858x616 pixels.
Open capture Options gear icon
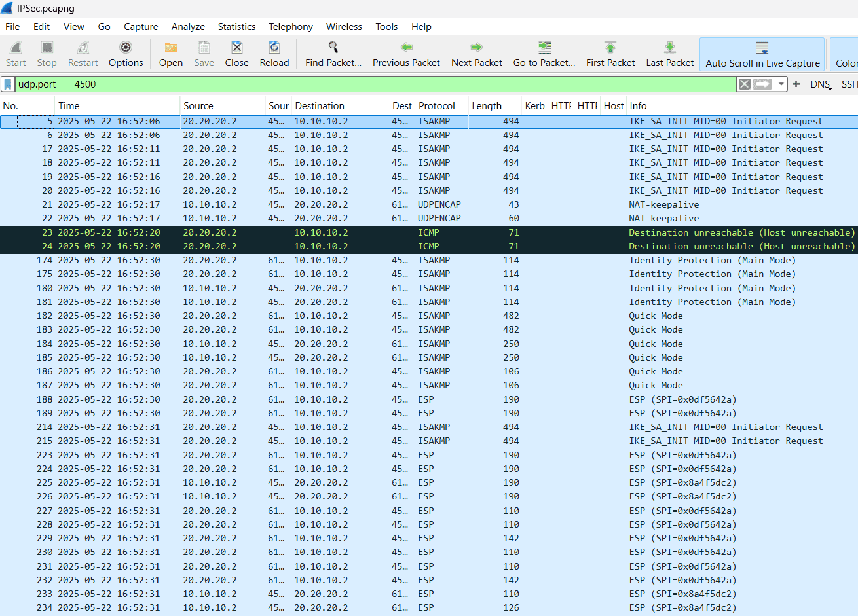(x=125, y=48)
